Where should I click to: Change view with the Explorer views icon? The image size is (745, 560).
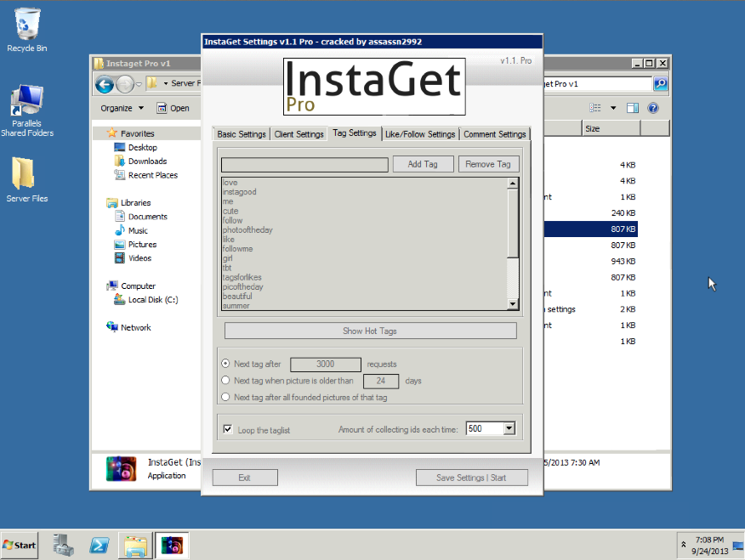coord(594,108)
